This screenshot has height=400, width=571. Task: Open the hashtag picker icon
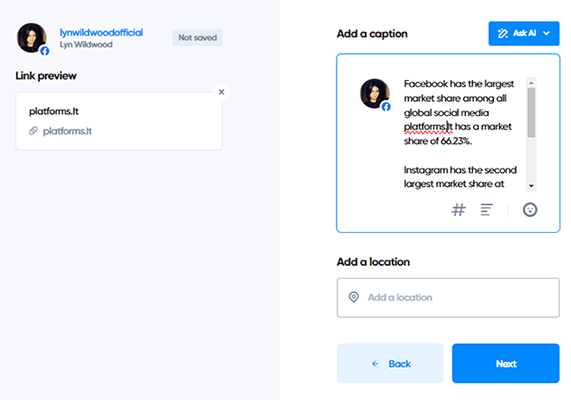(x=458, y=210)
